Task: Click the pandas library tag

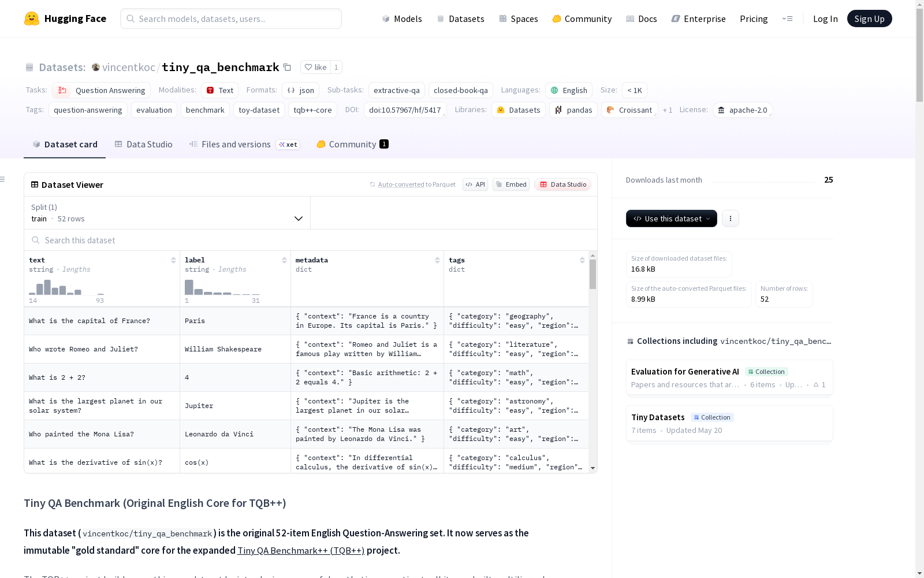Action: pos(573,110)
